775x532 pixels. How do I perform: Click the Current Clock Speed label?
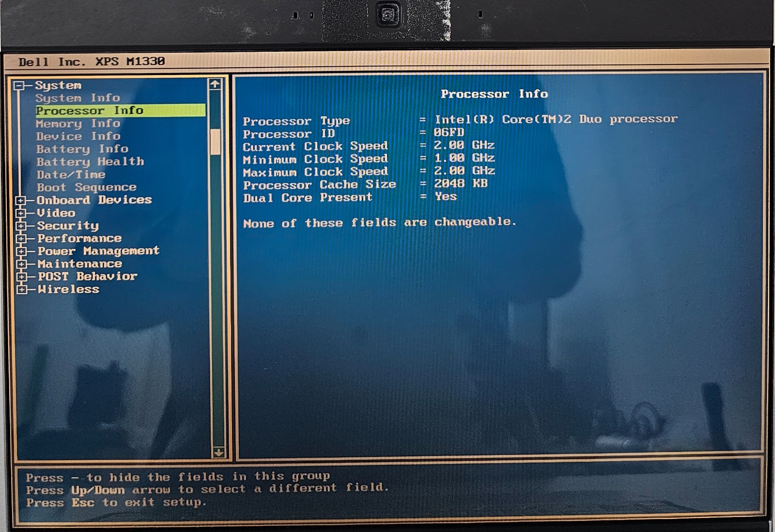click(315, 146)
